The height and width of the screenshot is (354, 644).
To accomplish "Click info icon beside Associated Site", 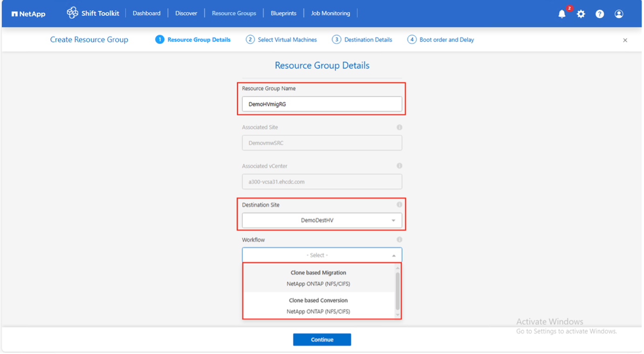I will tap(399, 127).
